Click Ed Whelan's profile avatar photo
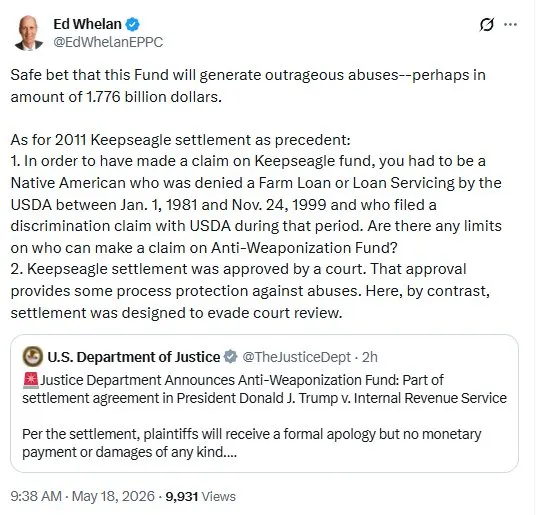Screen dimensions: 536x515 tap(29, 33)
